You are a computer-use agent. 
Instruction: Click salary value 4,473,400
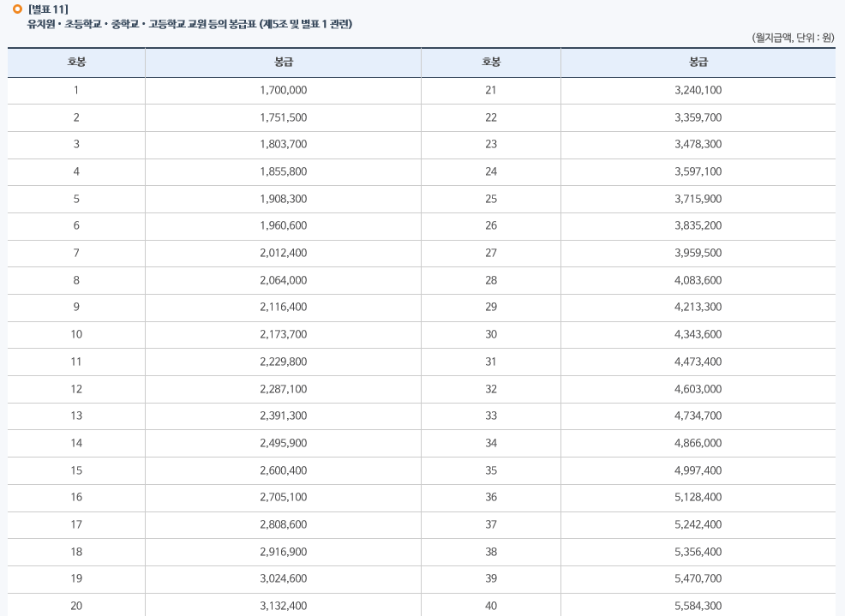(x=698, y=362)
